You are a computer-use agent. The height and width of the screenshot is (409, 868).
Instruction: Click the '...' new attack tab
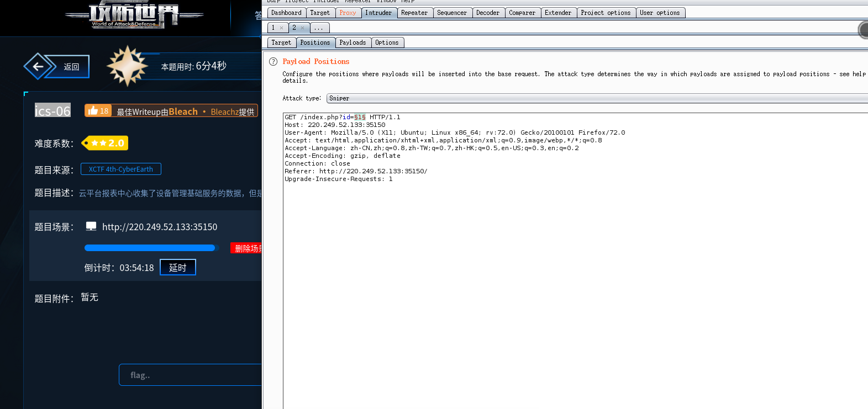pos(319,28)
